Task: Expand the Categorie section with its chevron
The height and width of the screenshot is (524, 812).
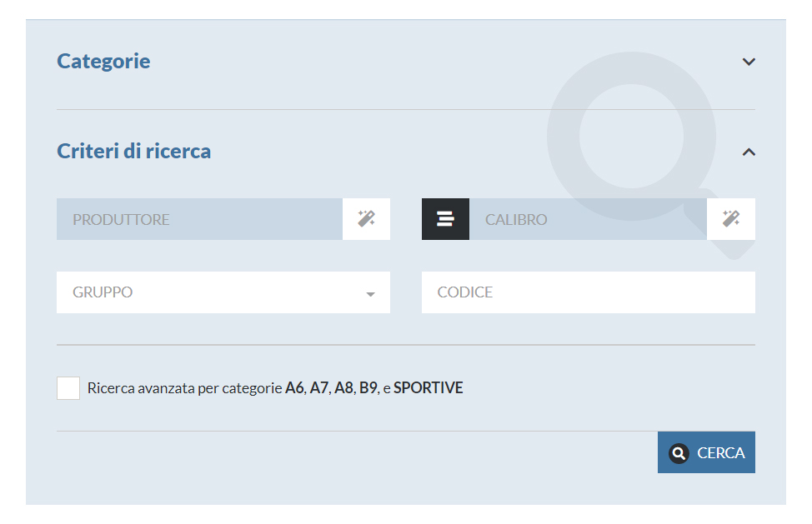Action: click(749, 62)
